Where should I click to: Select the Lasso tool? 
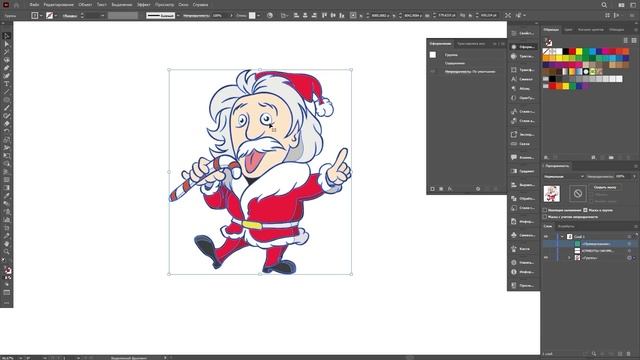coord(7,60)
